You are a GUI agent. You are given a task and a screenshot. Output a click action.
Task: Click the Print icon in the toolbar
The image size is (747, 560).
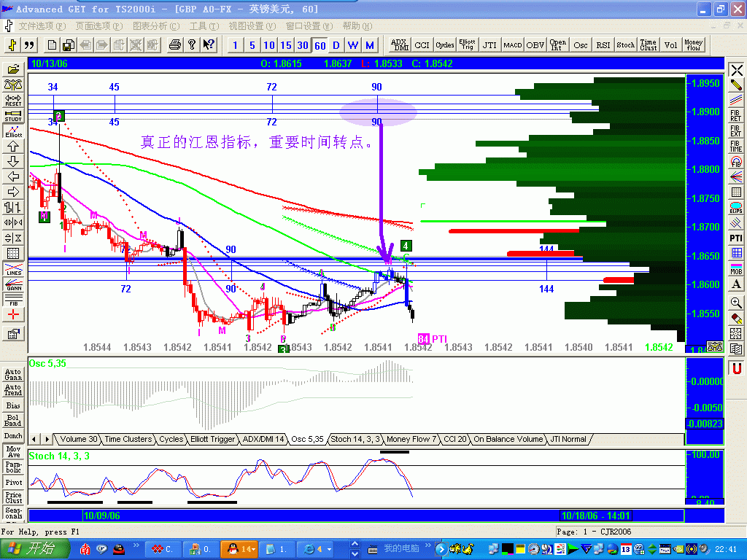[x=174, y=44]
